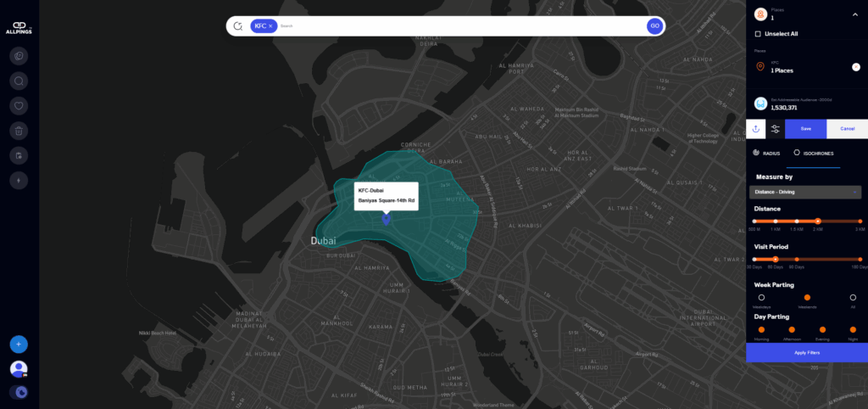Click the Measure by heading
This screenshot has height=409, width=868.
pyautogui.click(x=774, y=176)
